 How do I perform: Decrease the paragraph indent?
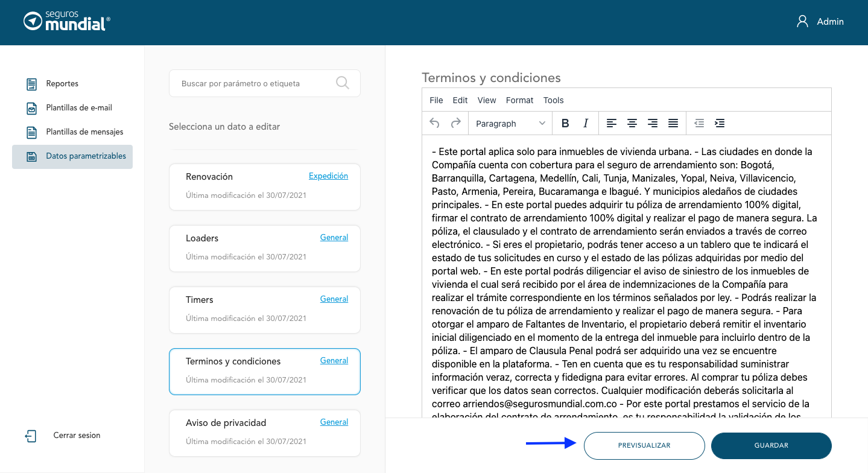pyautogui.click(x=699, y=123)
